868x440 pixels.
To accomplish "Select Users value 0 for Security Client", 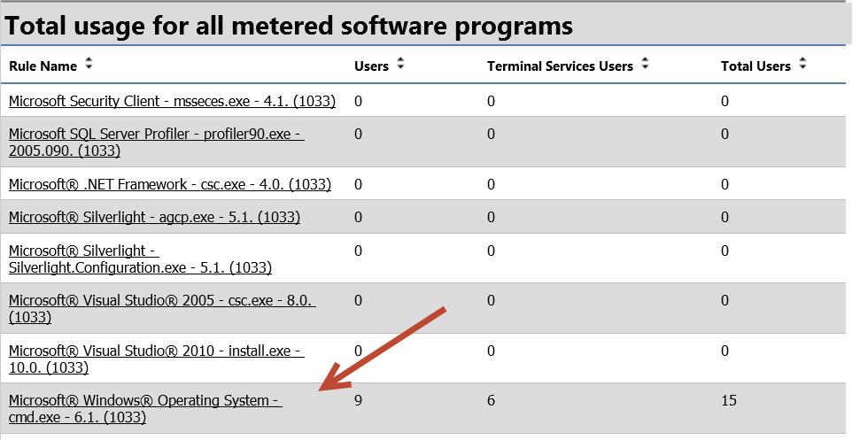I will 358,101.
